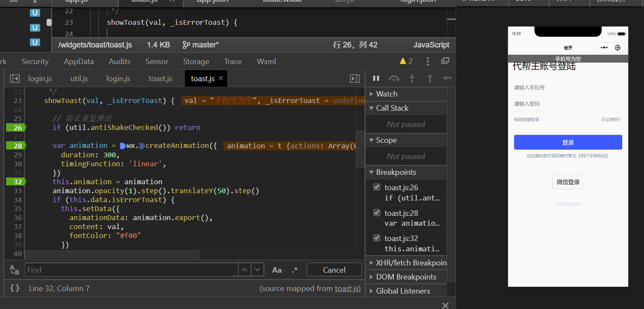This screenshot has width=644, height=309.
Task: Click the Step over debugger icon
Action: (x=394, y=78)
